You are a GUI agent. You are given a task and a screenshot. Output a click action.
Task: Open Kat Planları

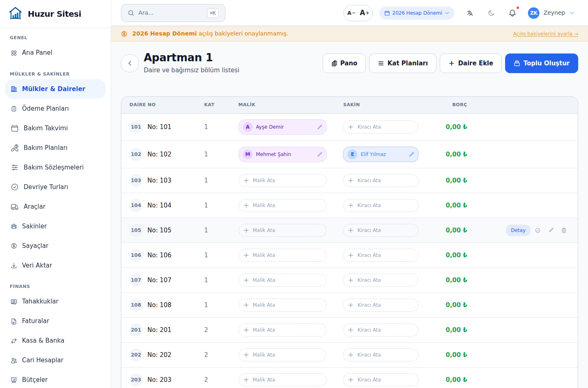pos(403,63)
